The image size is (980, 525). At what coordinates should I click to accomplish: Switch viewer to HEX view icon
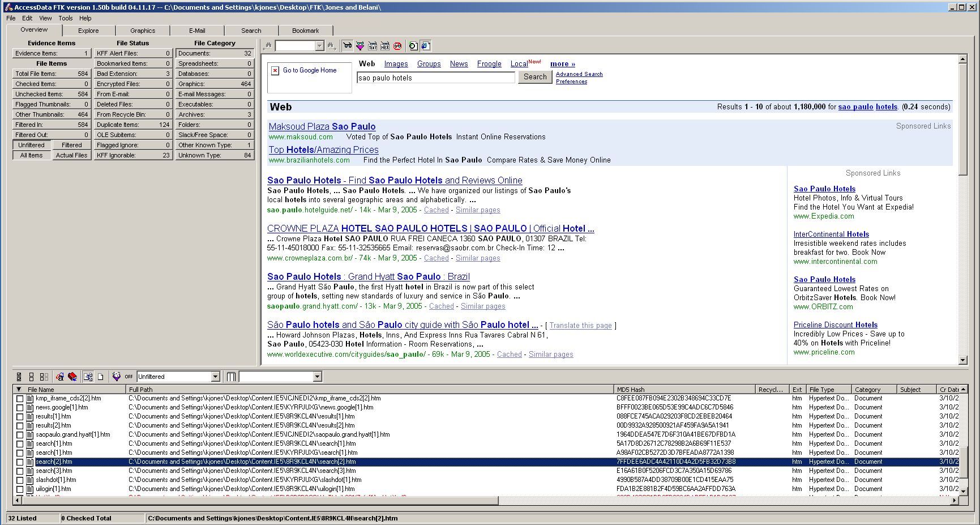point(385,46)
